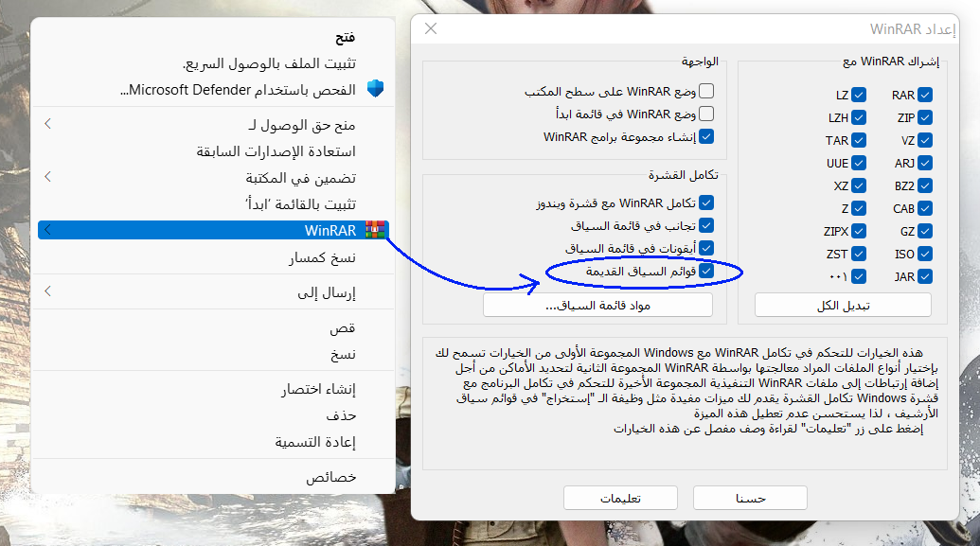Viewport: 980px width, 546px height.
Task: Click the 'إعداد WinRAR' dialog title
Action: (x=913, y=29)
